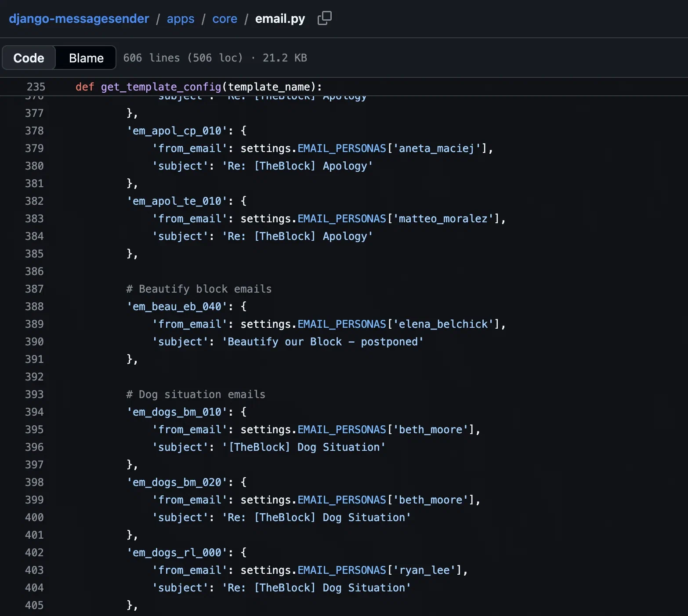Switch to the Blame view tab
This screenshot has height=616, width=688.
coord(86,58)
